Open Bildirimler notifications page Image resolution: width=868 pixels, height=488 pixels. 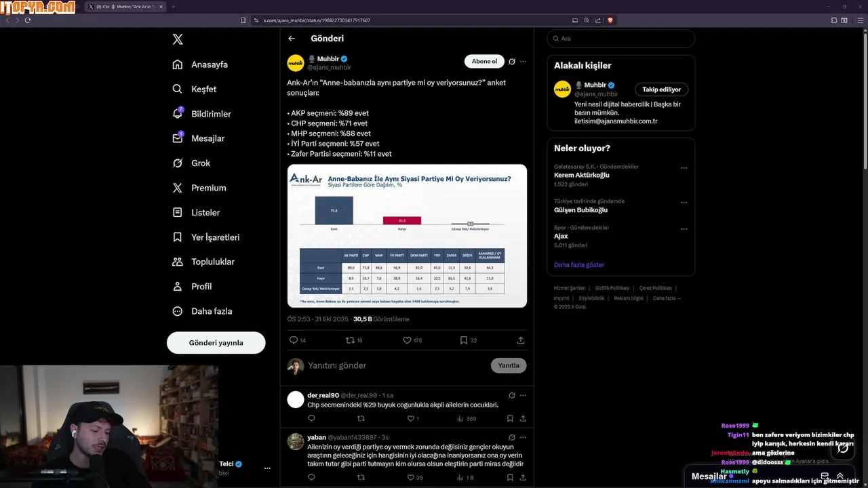(x=201, y=114)
